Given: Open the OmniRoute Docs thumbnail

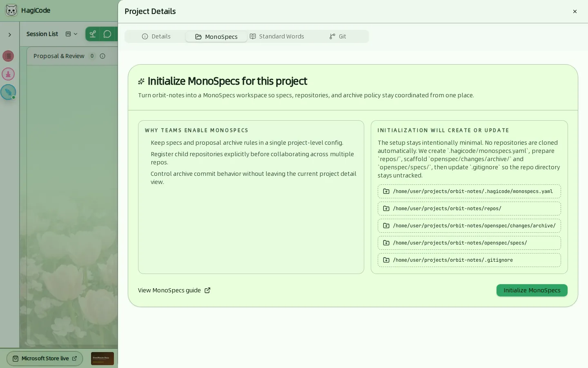Looking at the screenshot, I should click(102, 359).
